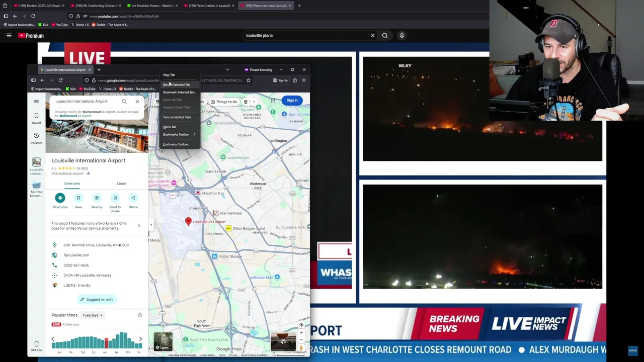Copy address 600 Terminal Drive
644x362 pixels.
pos(96,245)
